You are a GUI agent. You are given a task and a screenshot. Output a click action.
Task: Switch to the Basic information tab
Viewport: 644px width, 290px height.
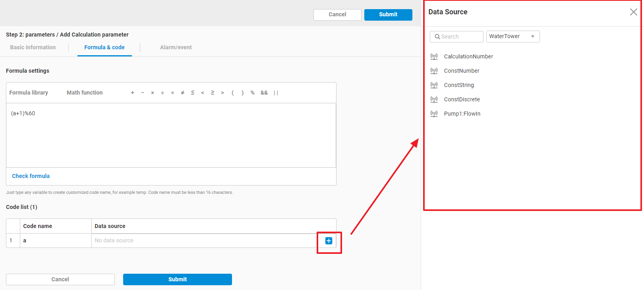(x=33, y=47)
